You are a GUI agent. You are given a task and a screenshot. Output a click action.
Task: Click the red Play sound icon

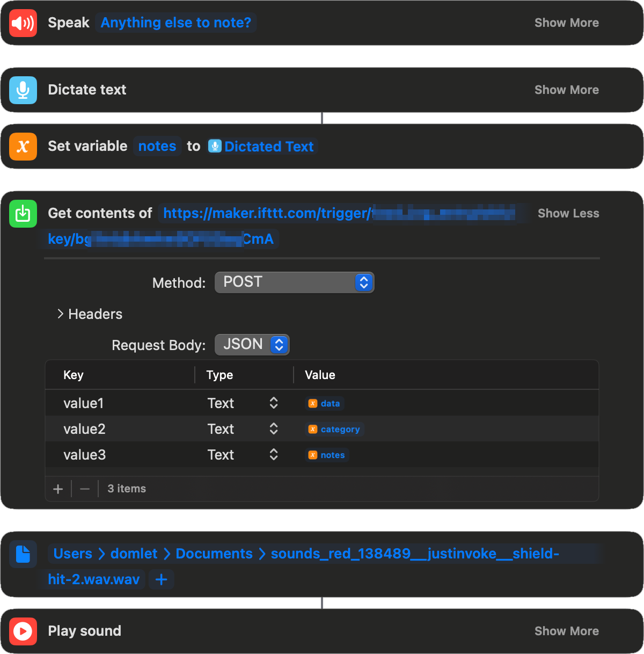pos(23,631)
